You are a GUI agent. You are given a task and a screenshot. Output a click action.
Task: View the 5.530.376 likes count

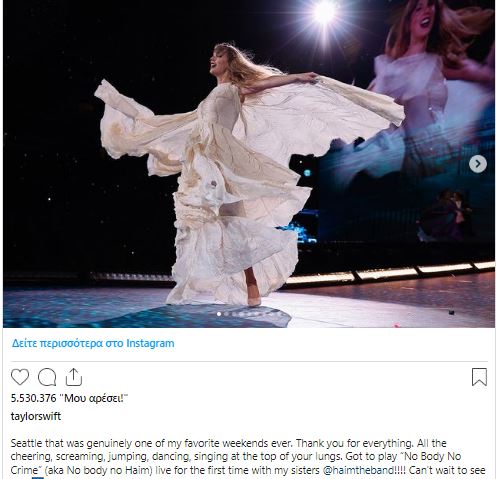coord(33,398)
